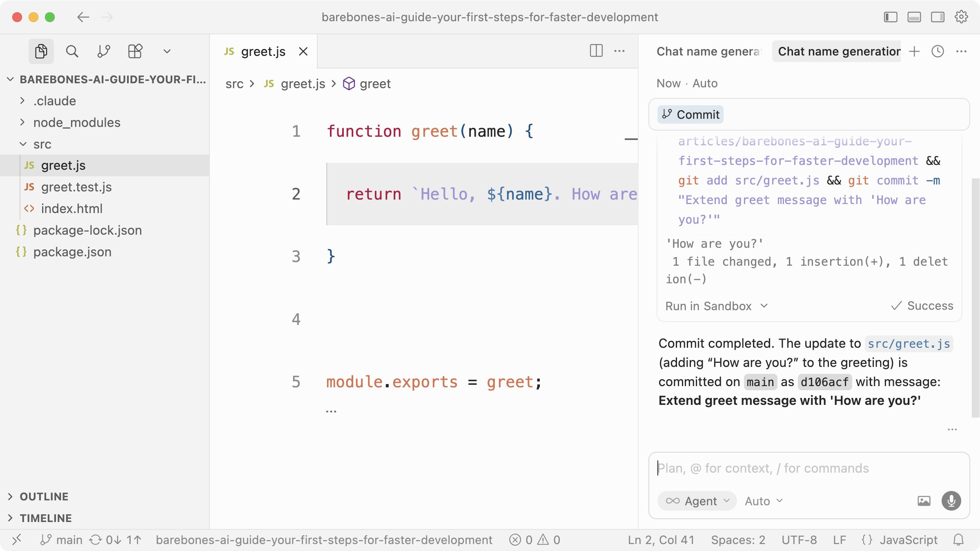Switch to the first Chat name generation tab
The image size is (980, 551).
[x=708, y=51]
